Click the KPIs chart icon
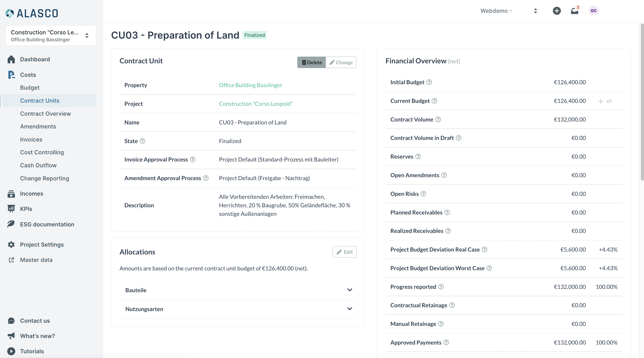 tap(11, 209)
